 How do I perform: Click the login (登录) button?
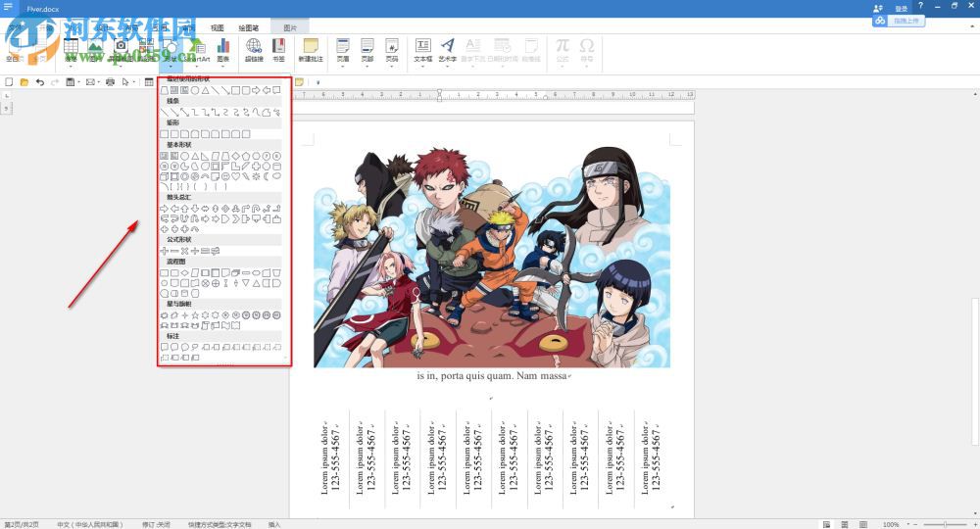pyautogui.click(x=902, y=8)
